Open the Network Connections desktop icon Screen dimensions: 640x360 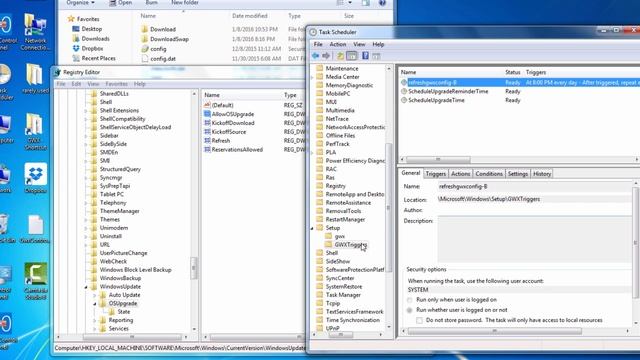point(35,32)
